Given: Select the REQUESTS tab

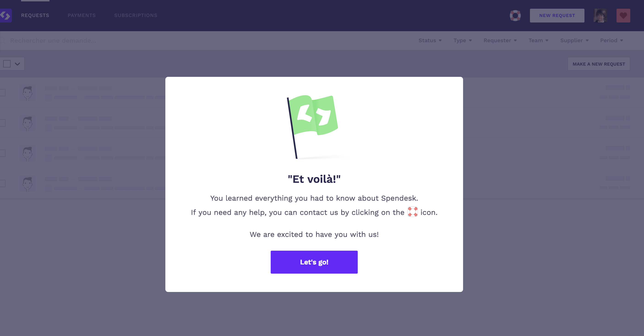Looking at the screenshot, I should (35, 15).
